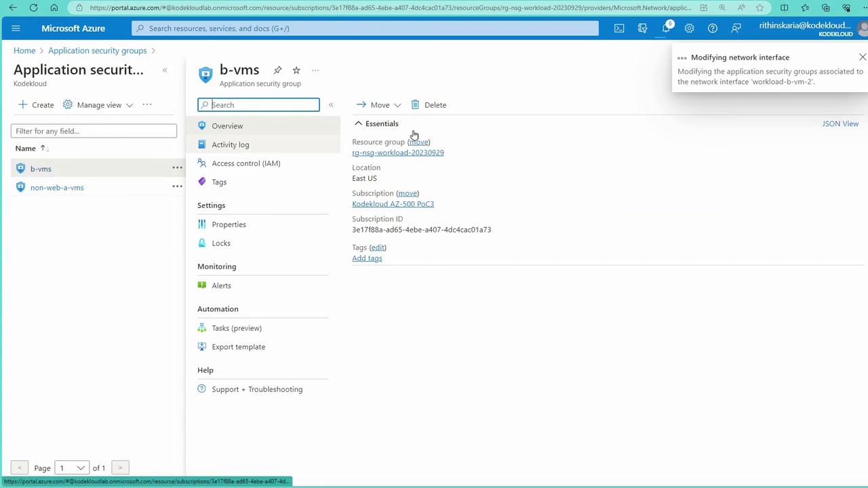
Task: Click the edit link next to Tags
Action: click(378, 247)
